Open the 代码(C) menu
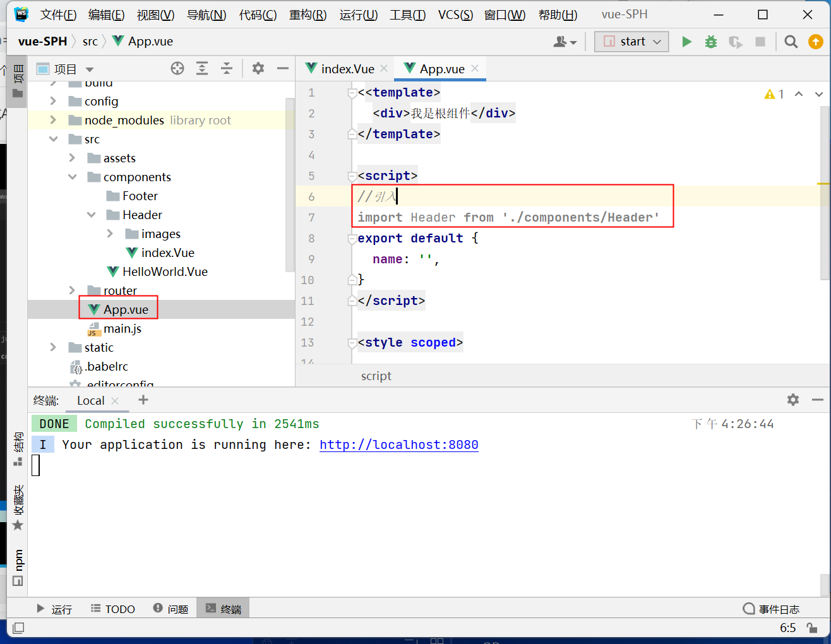Image resolution: width=831 pixels, height=644 pixels. pyautogui.click(x=258, y=15)
